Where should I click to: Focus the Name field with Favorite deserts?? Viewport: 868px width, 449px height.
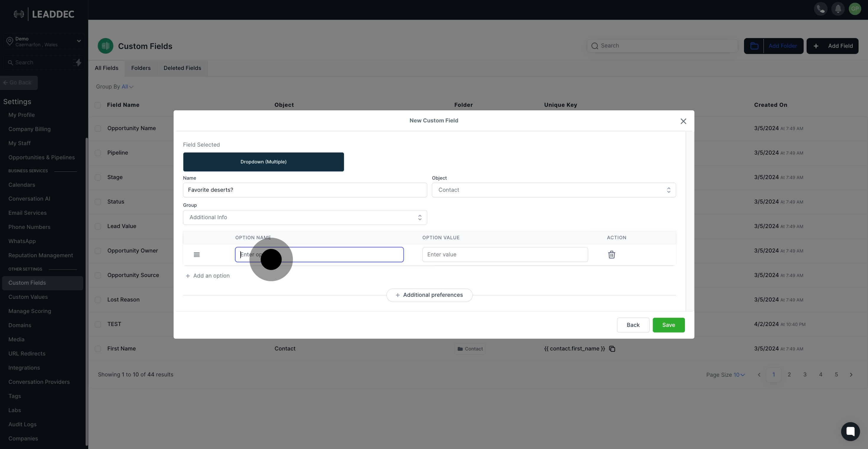(305, 190)
